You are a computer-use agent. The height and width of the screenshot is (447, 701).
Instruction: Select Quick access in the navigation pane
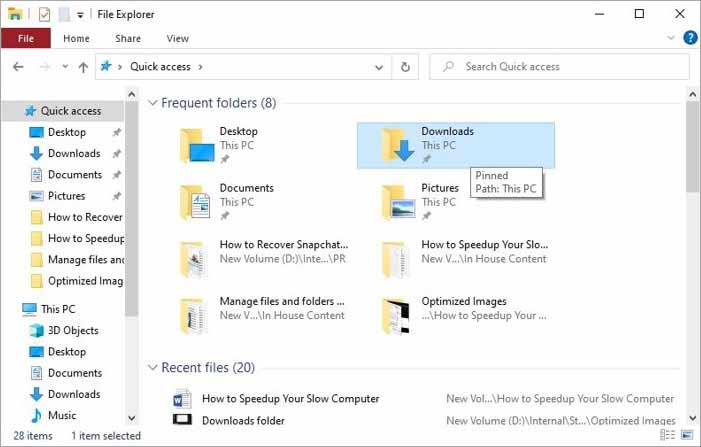click(x=63, y=111)
